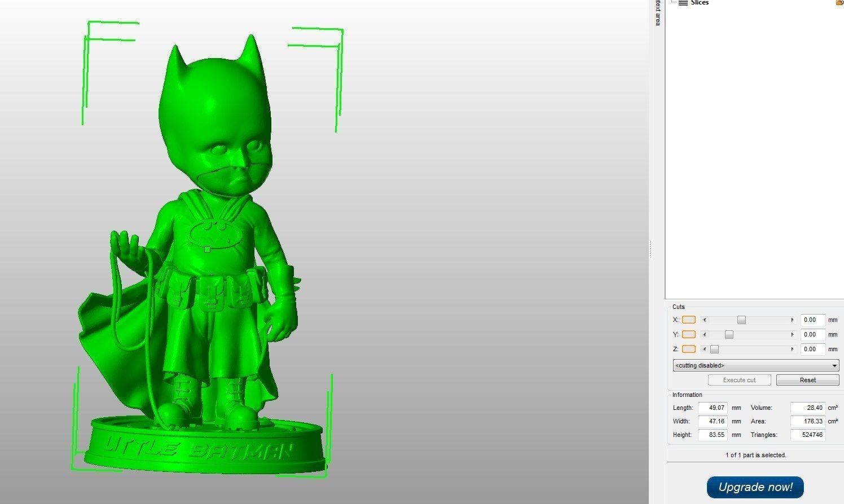Click the Area value 176.33
844x504 pixels.
[x=808, y=421]
